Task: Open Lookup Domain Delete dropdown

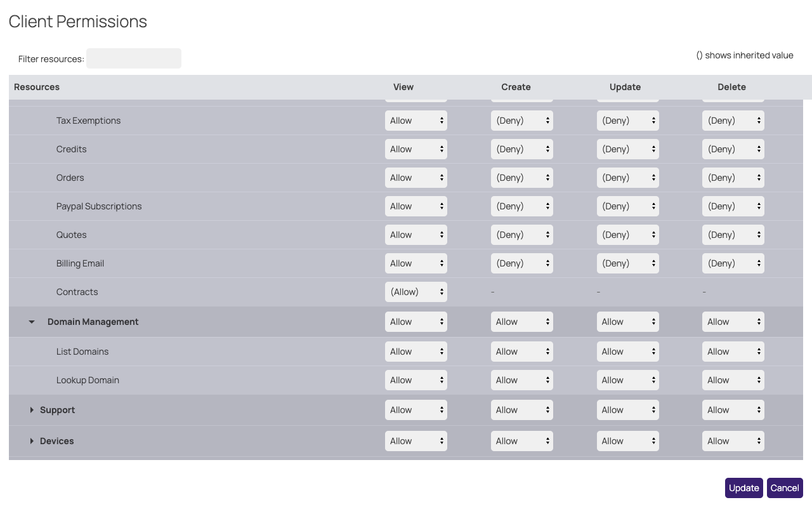Action: (733, 380)
